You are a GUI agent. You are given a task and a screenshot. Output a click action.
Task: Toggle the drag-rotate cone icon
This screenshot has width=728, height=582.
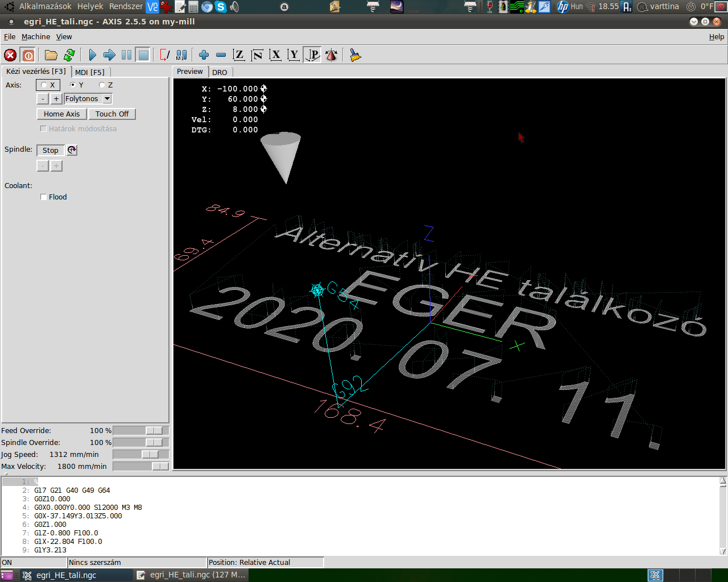(331, 55)
